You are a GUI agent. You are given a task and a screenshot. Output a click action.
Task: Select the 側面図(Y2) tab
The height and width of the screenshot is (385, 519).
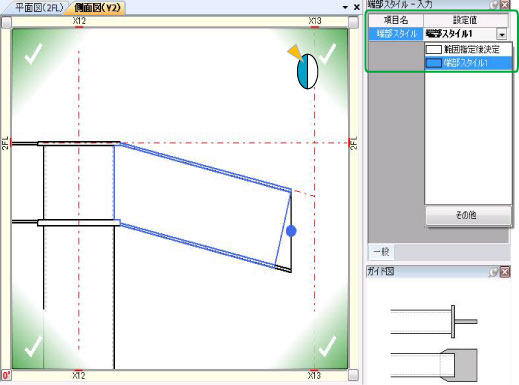point(98,8)
